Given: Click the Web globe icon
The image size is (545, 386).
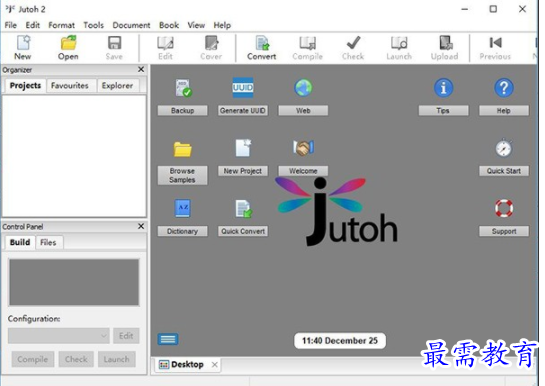Looking at the screenshot, I should (303, 88).
